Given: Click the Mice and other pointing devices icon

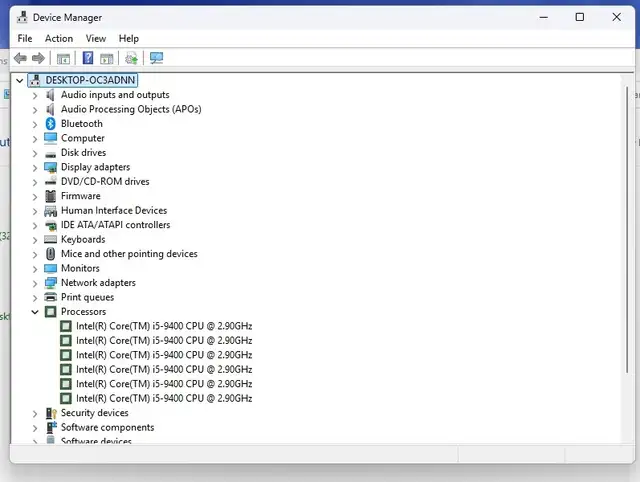Looking at the screenshot, I should (x=51, y=254).
